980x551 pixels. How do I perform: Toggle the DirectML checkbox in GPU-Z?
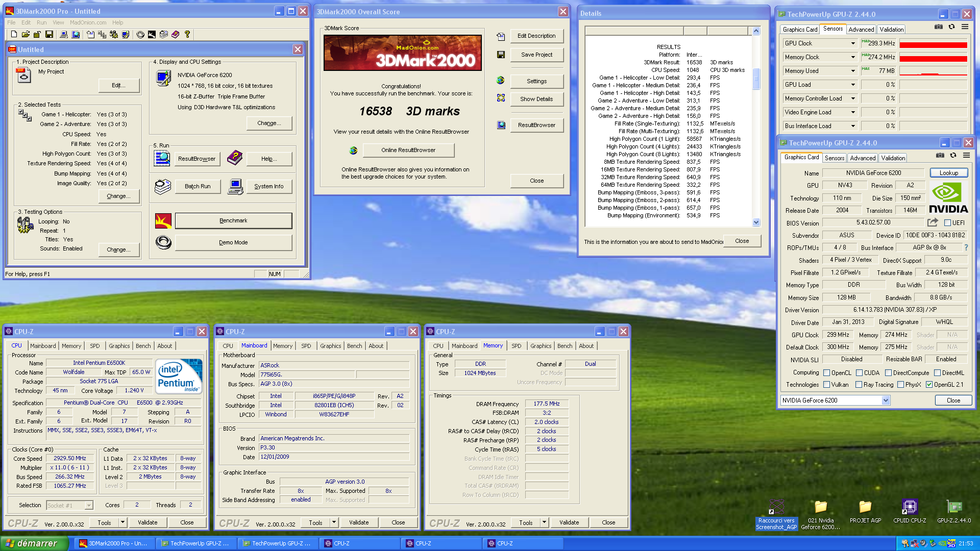tap(937, 373)
